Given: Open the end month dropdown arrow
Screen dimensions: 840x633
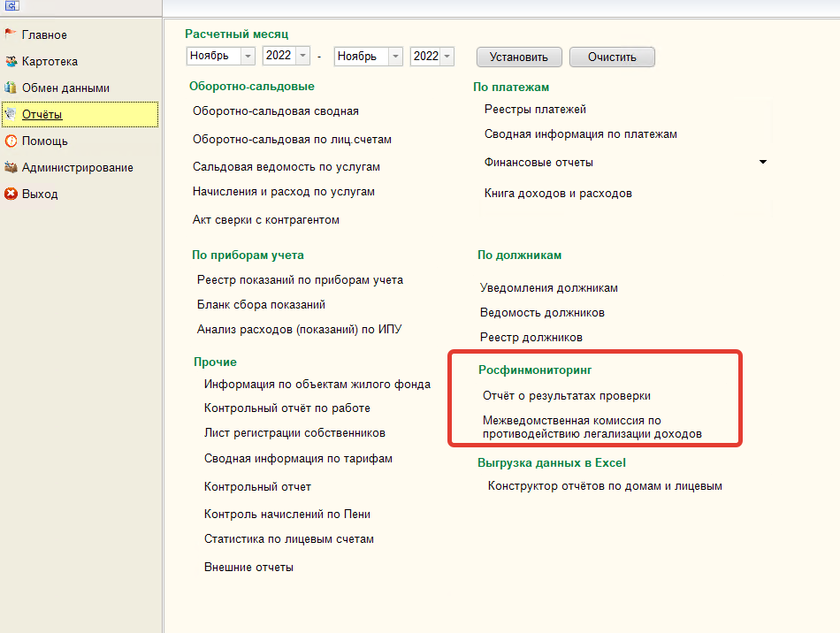Looking at the screenshot, I should pyautogui.click(x=395, y=57).
